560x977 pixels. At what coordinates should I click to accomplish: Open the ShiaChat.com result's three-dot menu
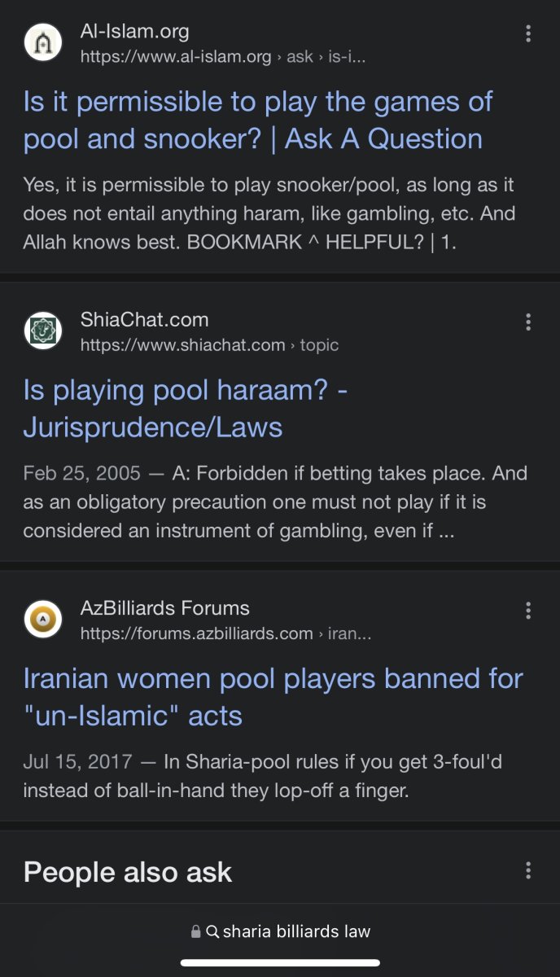coord(528,322)
